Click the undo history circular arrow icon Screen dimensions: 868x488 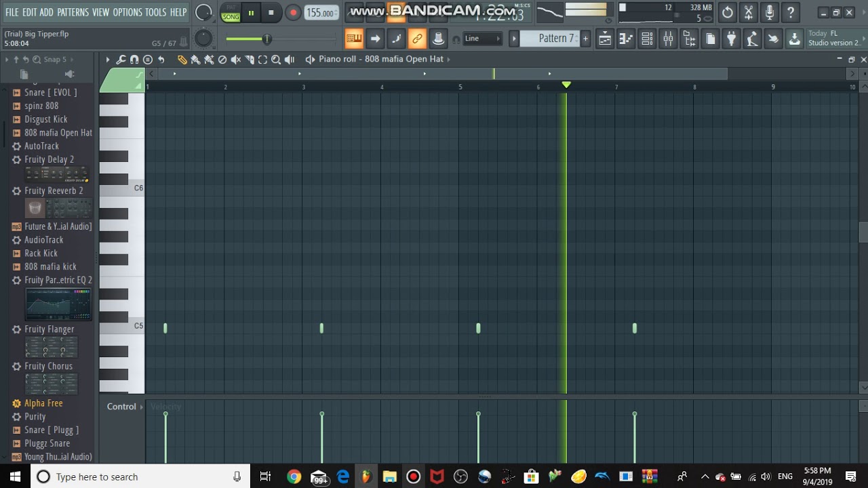point(727,12)
